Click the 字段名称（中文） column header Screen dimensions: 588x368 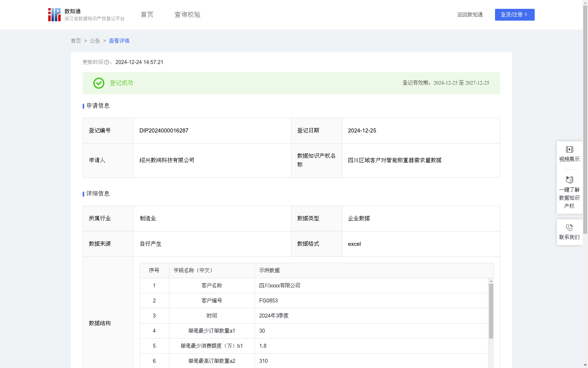point(194,270)
